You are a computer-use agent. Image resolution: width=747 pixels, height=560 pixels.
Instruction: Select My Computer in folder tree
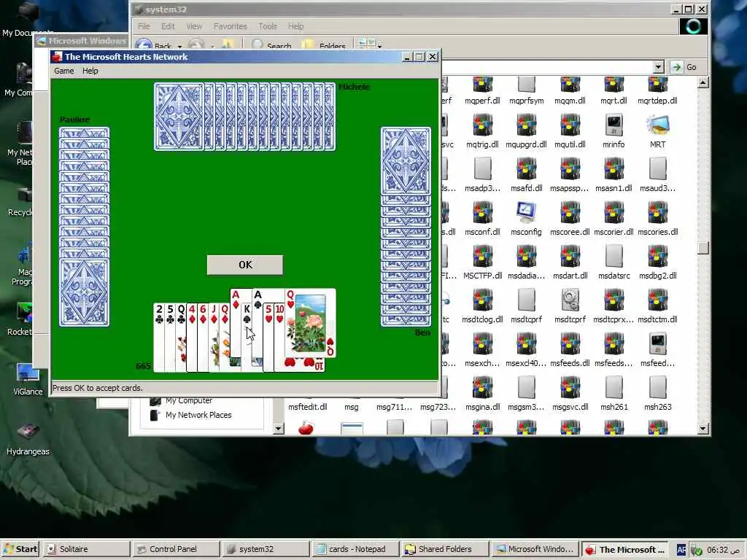pyautogui.click(x=189, y=401)
